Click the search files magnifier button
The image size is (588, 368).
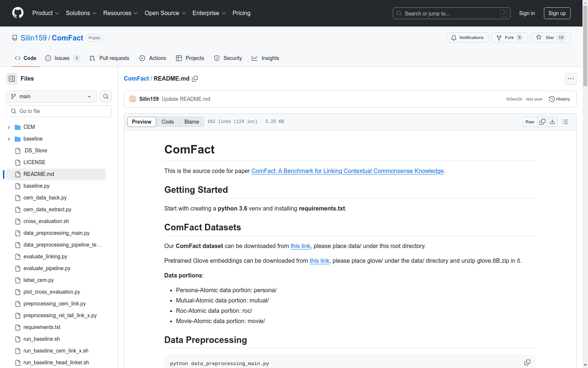[106, 96]
